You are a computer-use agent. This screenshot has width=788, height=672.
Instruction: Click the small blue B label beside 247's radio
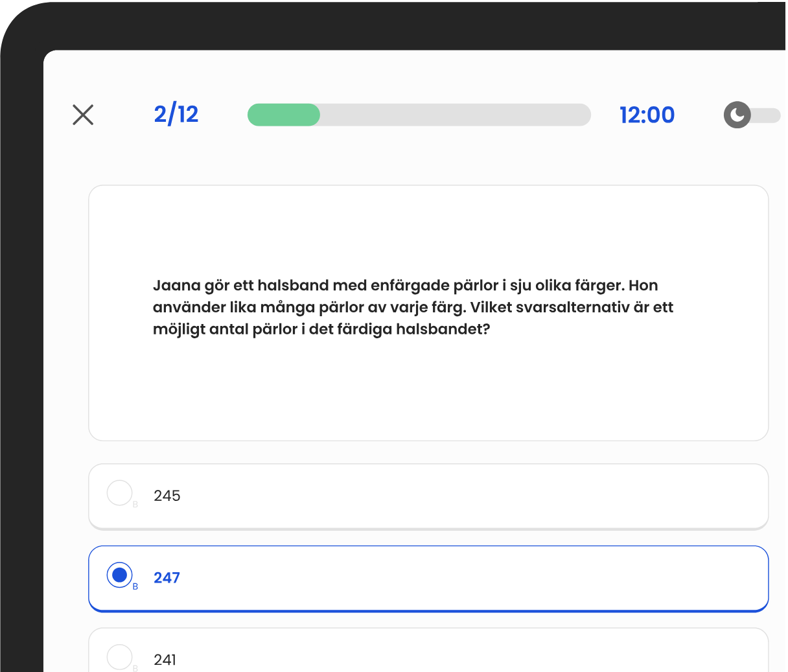pyautogui.click(x=135, y=586)
